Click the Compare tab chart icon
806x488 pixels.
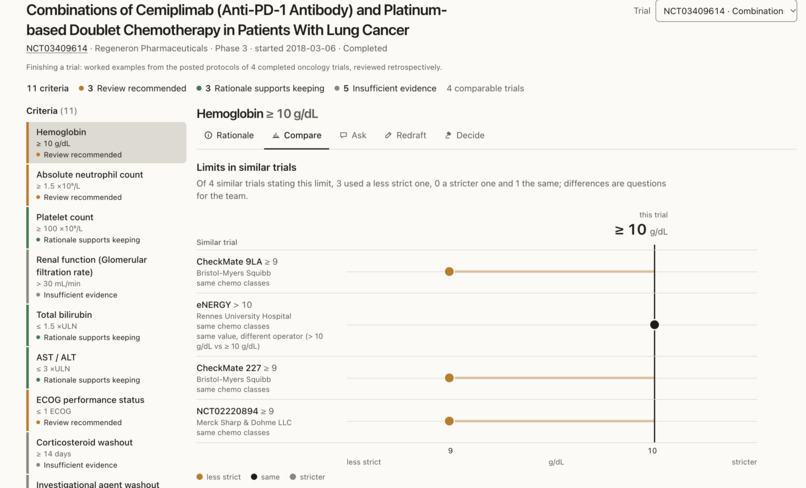(276, 135)
